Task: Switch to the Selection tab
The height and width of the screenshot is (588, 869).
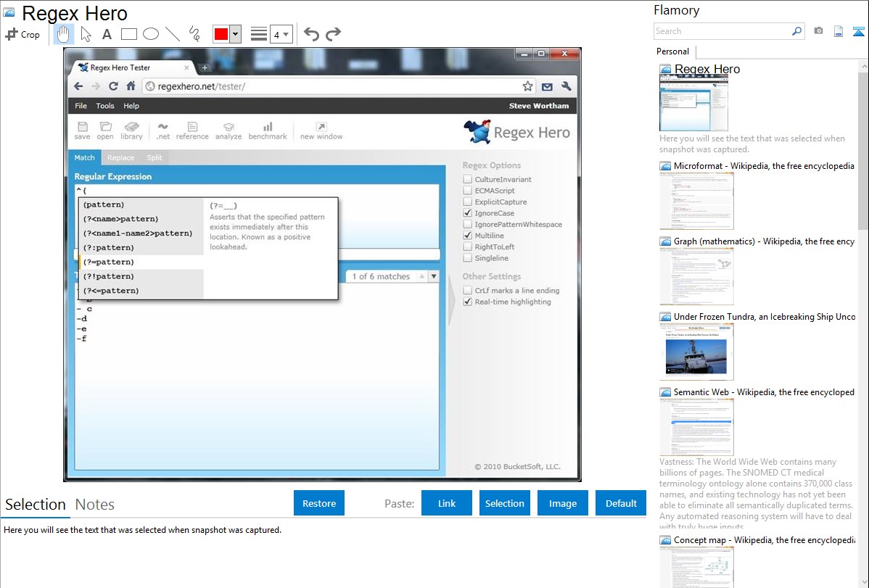Action: 35,505
